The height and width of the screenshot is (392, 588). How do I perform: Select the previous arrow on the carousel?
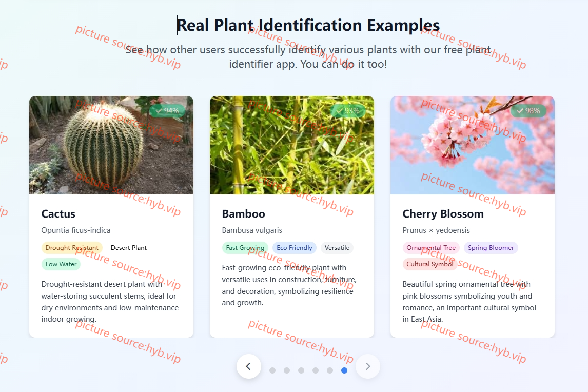click(x=249, y=366)
